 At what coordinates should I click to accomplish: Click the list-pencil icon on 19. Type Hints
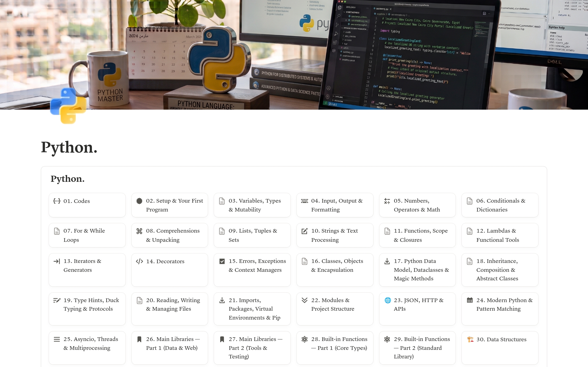point(57,300)
